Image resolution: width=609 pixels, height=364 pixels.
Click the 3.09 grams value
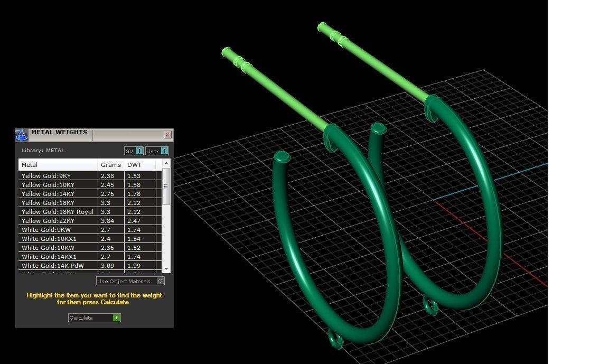pyautogui.click(x=107, y=265)
